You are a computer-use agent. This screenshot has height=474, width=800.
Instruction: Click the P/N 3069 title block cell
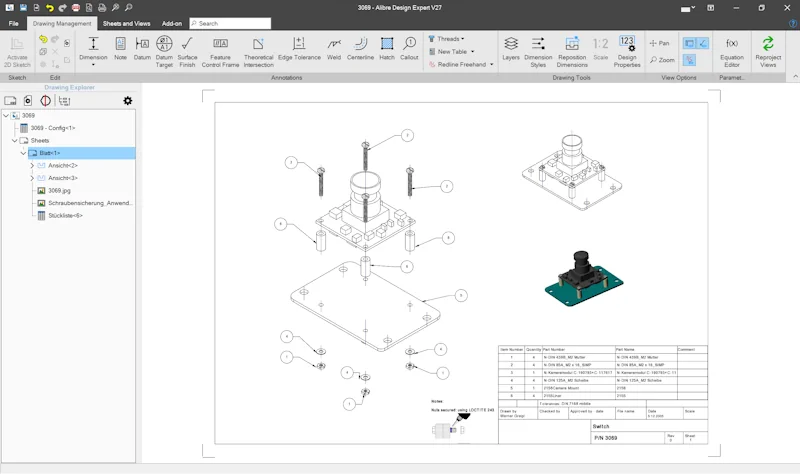tap(628, 438)
